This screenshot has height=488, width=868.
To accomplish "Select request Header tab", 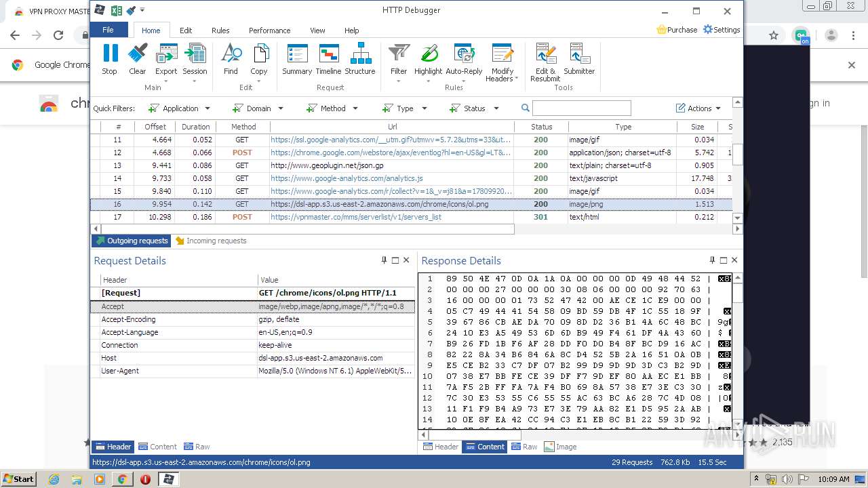I will (x=113, y=447).
